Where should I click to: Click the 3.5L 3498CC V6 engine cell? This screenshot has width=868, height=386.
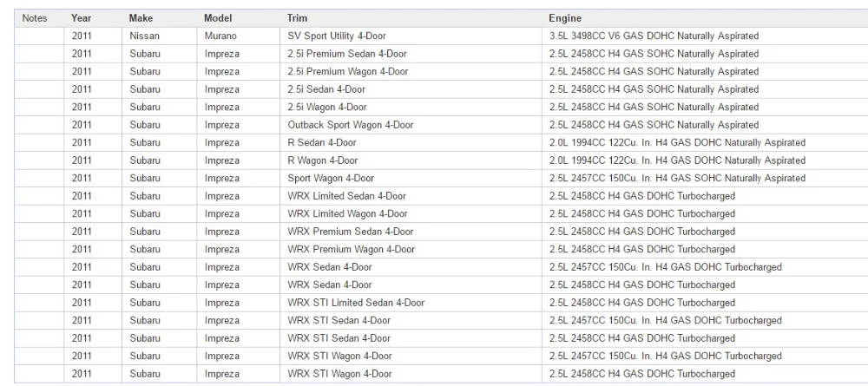705,36
